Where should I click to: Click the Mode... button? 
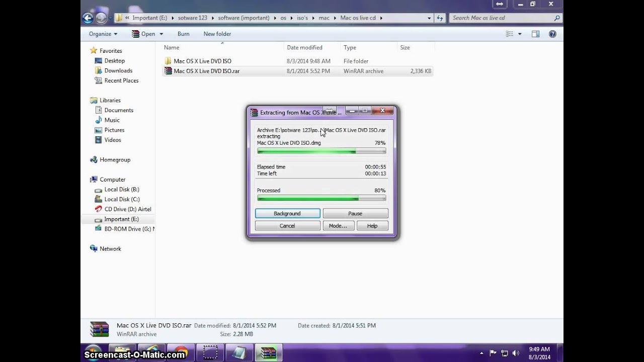tap(338, 226)
